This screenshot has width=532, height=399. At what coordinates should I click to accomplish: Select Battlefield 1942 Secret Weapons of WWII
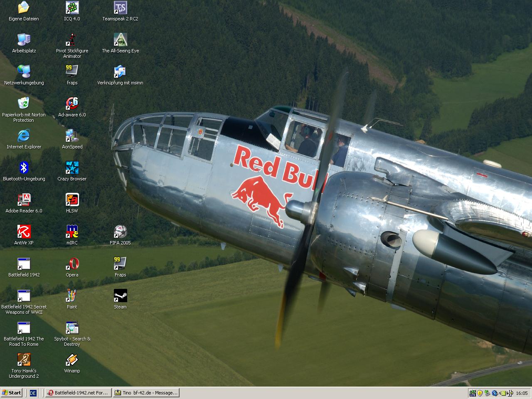(24, 302)
